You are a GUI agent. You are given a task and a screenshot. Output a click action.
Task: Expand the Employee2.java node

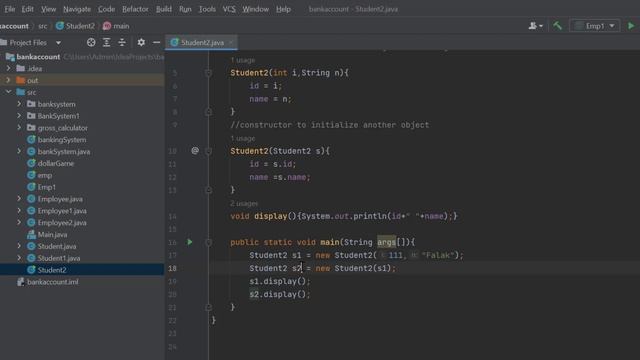coord(19,222)
